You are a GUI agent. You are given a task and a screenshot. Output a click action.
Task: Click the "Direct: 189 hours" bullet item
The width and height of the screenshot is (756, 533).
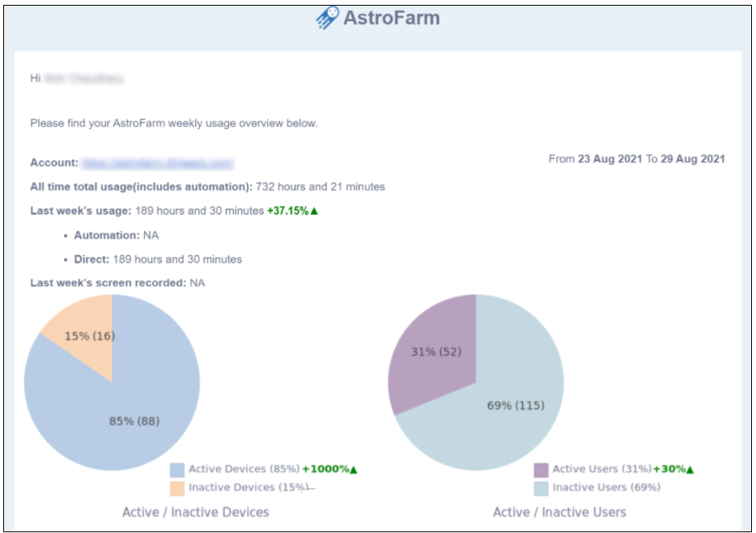(x=158, y=259)
